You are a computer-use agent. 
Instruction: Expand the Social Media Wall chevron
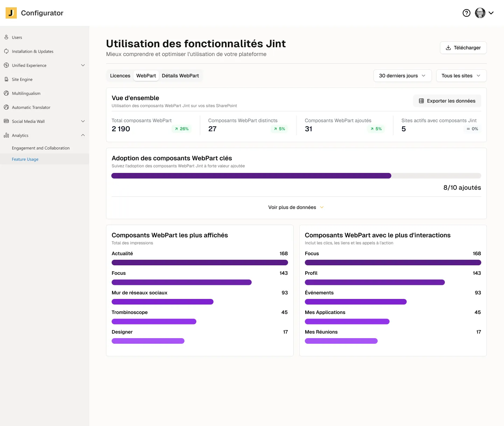tap(83, 121)
